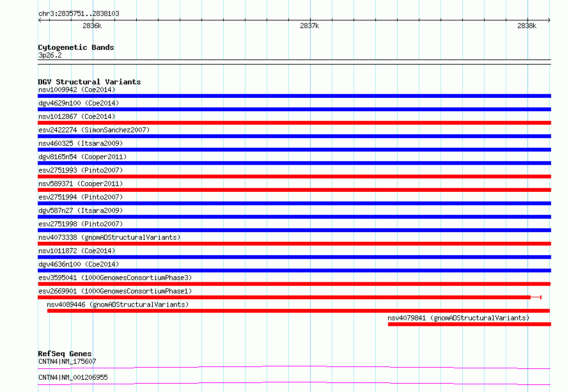Select variant label dgv4629n100 (Coe2014)
This screenshot has height=392, width=569.
79,103
